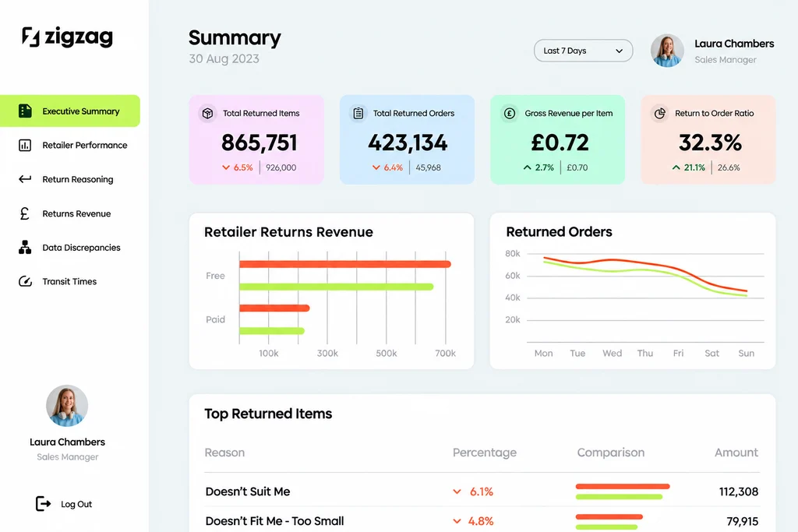Click the Comparison column header

click(x=611, y=453)
